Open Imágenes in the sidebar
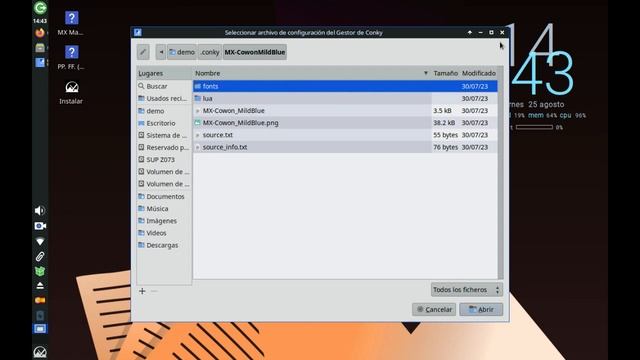The width and height of the screenshot is (640, 360). (x=164, y=221)
